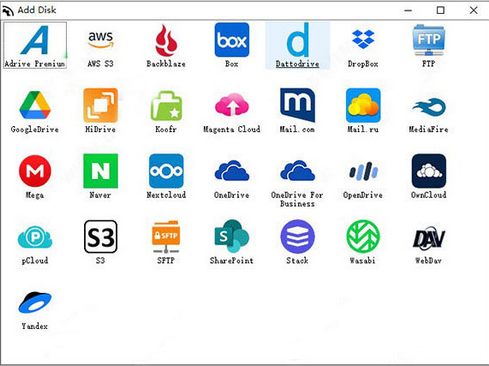
Task: Select the Magenta Cloud icon
Action: [232, 104]
